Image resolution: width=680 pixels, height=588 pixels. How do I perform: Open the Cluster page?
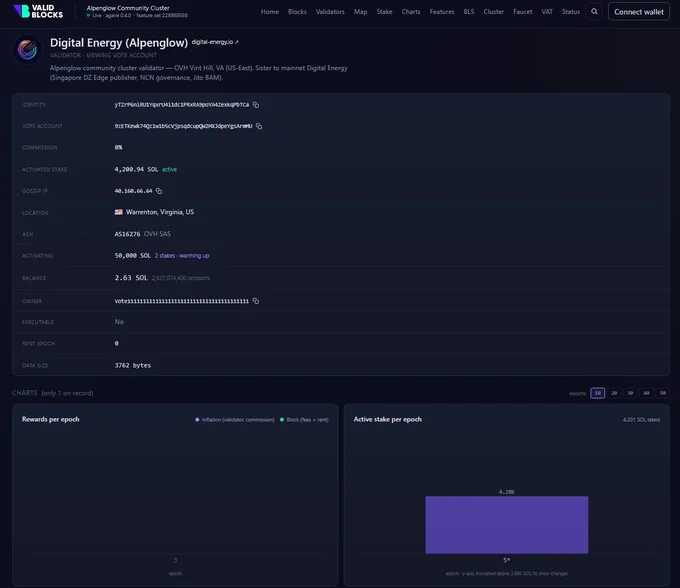(x=494, y=12)
